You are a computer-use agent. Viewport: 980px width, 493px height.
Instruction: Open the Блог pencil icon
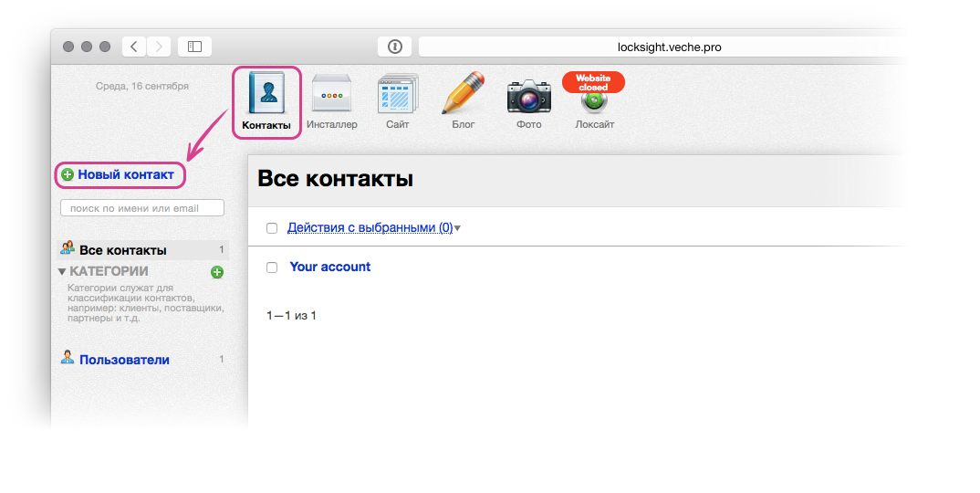[x=464, y=92]
